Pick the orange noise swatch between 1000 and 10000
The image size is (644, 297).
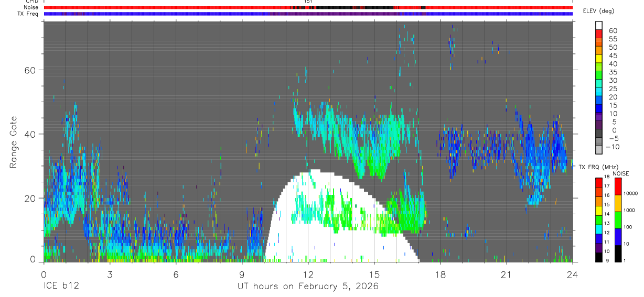click(x=618, y=203)
